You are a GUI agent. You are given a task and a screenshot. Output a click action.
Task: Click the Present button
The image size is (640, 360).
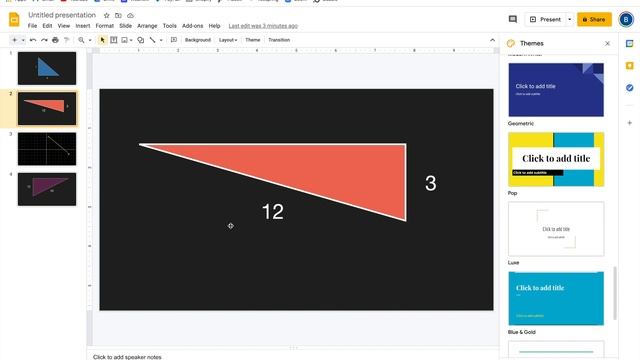545,19
